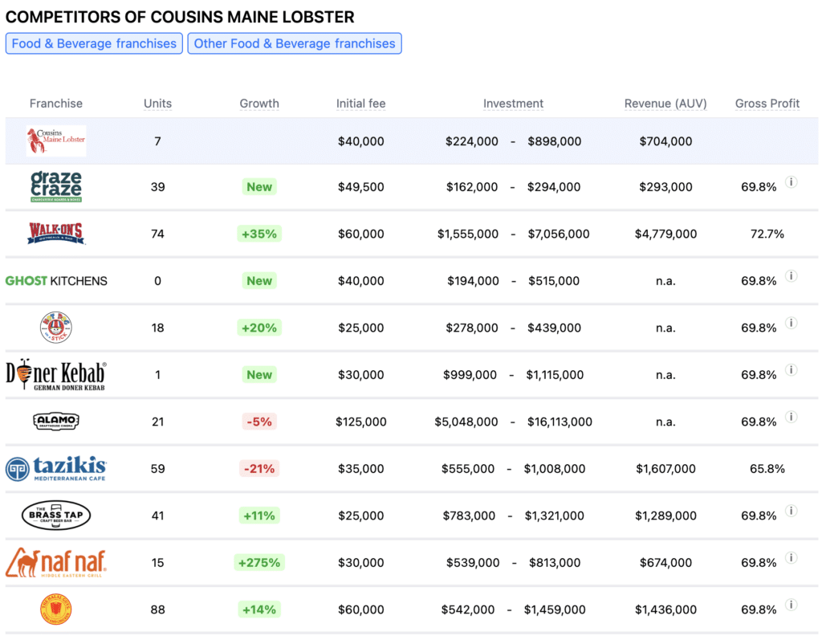Select the $1,289,000 revenue value
The height and width of the screenshot is (644, 822).
point(665,516)
